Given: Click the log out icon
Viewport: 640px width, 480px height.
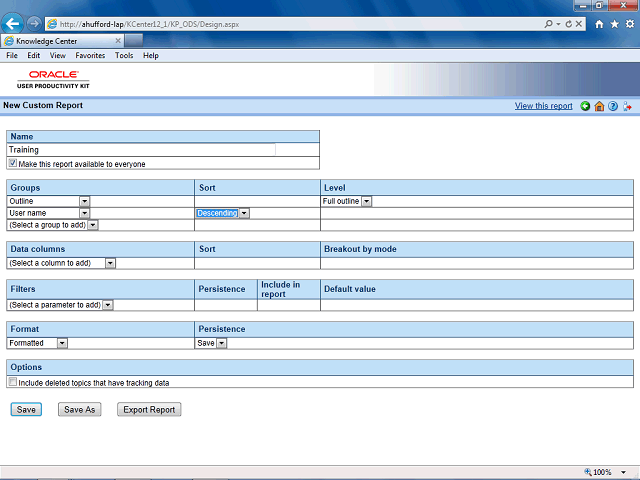Looking at the screenshot, I should click(x=627, y=107).
